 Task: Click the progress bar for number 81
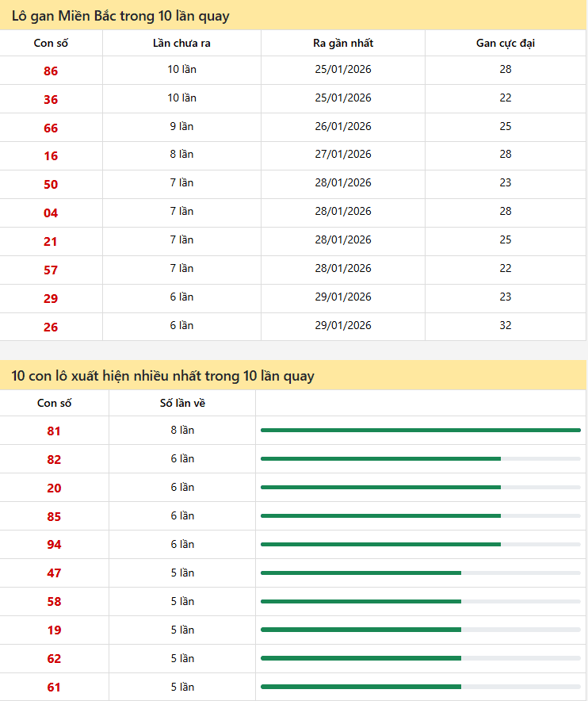click(420, 430)
